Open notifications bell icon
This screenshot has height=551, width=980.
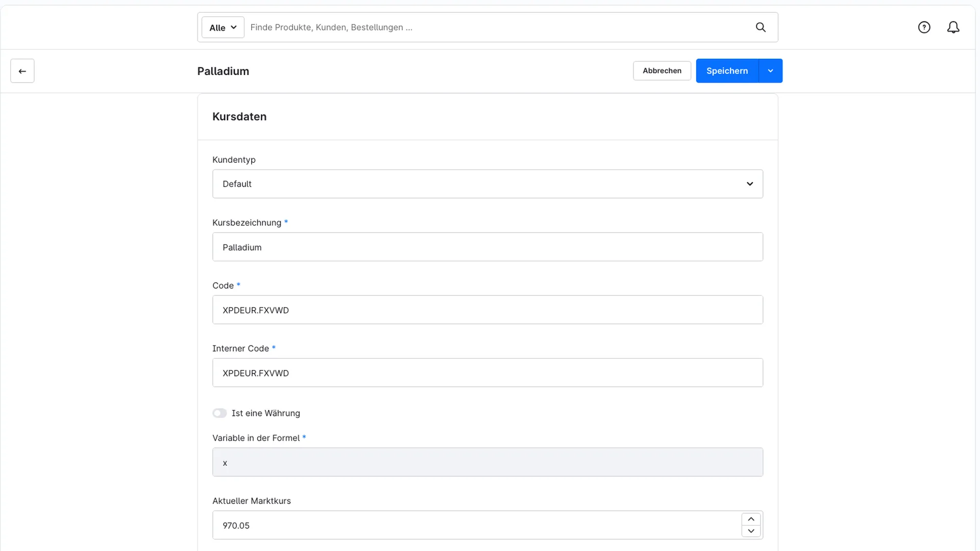click(953, 28)
